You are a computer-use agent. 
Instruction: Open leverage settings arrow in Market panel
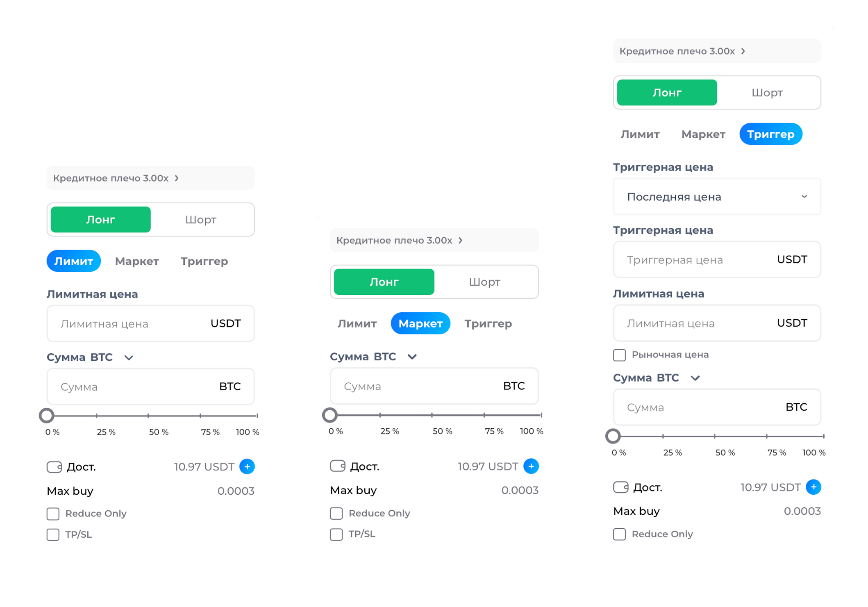point(461,240)
